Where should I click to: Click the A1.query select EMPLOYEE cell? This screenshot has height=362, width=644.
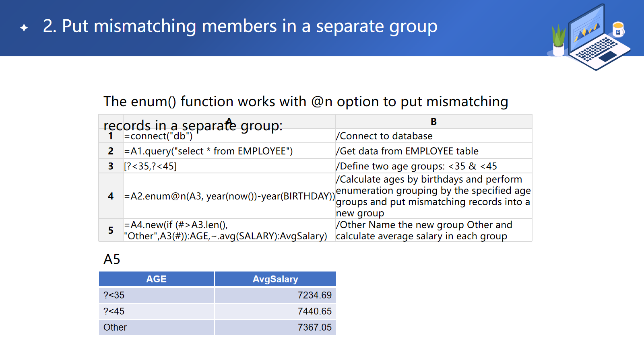click(208, 151)
